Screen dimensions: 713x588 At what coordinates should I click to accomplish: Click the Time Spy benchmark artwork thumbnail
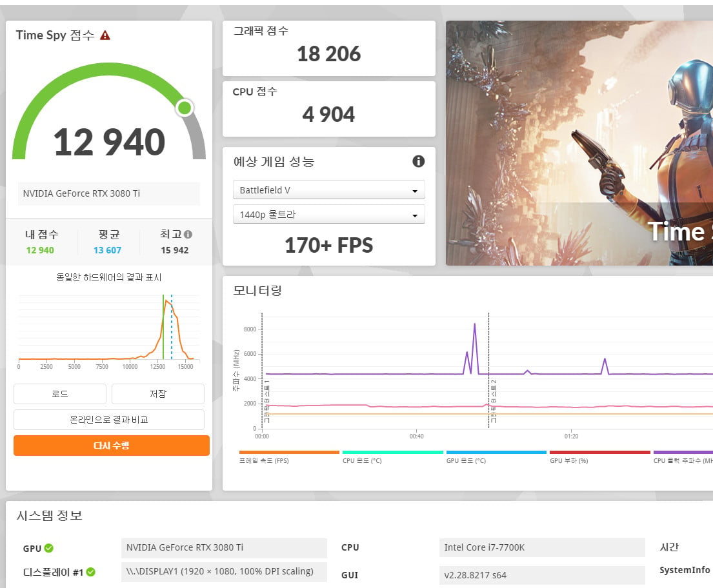point(579,142)
